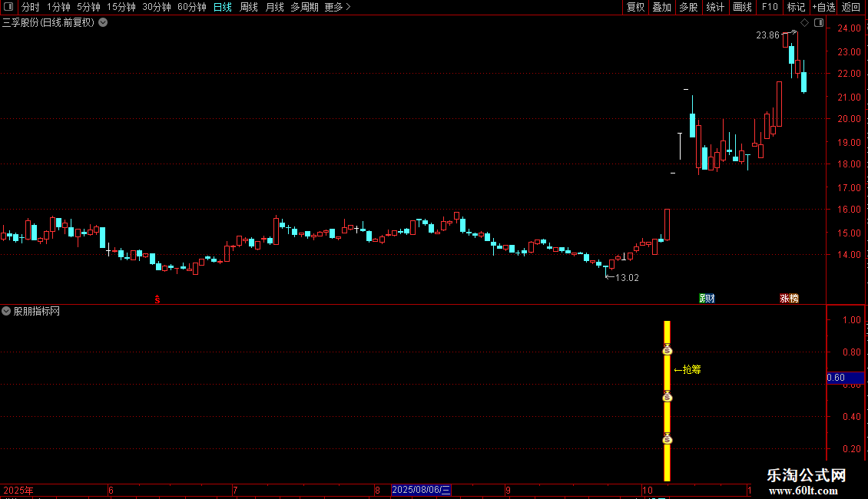868x499 pixels.
Task: Click the 标记 mark button
Action: [x=796, y=7]
